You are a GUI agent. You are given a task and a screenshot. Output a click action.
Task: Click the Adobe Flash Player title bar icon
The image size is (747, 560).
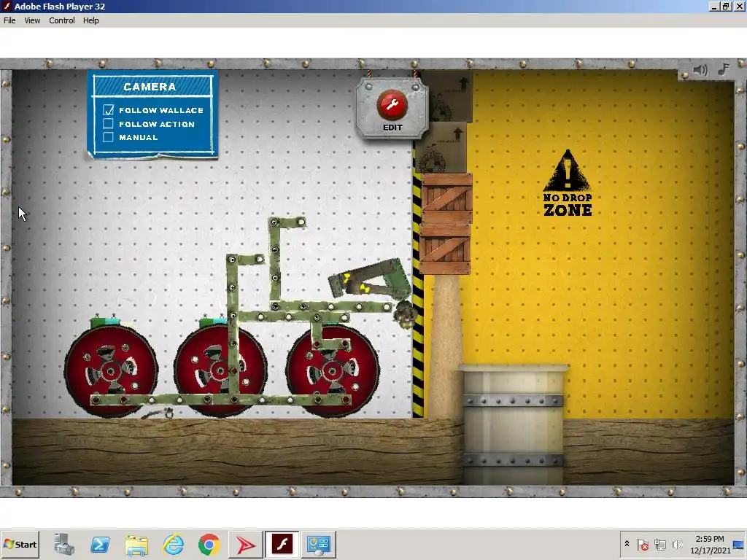(x=7, y=6)
